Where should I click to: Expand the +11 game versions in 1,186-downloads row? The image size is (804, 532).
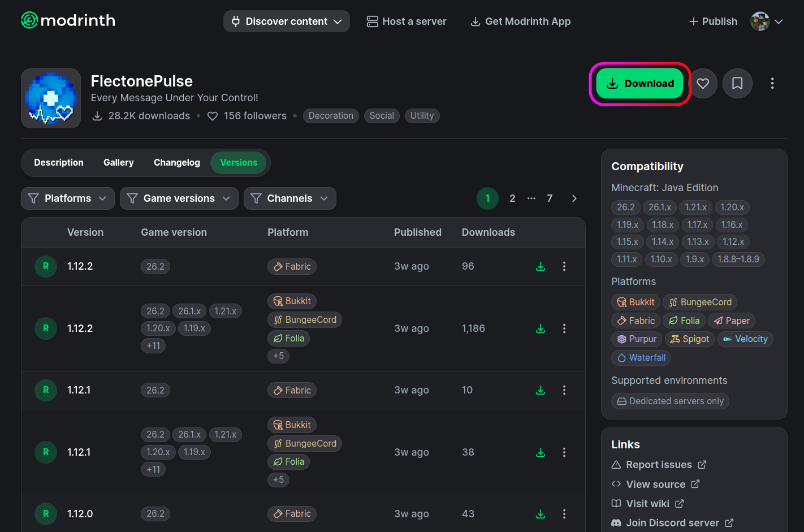pos(153,345)
